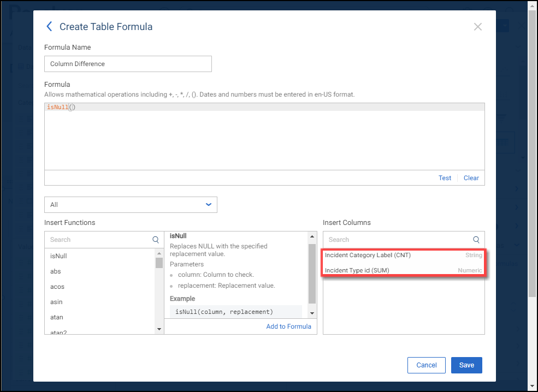Click the back chevron beside Create Table Formula
Screen dimensions: 538x392
[x=49, y=27]
